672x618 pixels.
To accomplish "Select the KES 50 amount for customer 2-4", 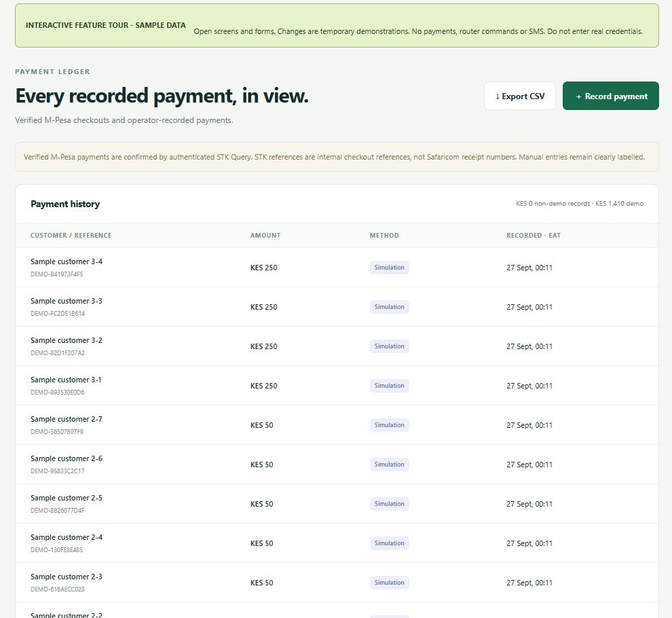I will click(261, 544).
